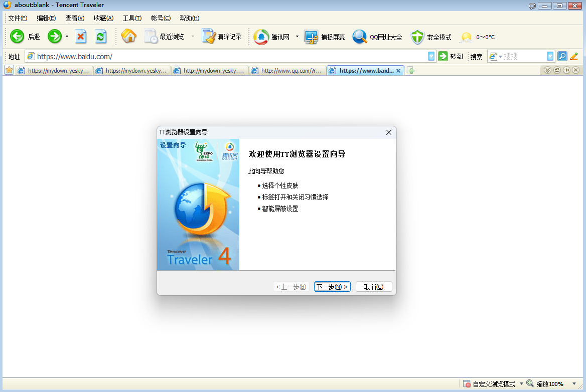
Task: Click 下一步(N) next button in wizard
Action: click(332, 287)
